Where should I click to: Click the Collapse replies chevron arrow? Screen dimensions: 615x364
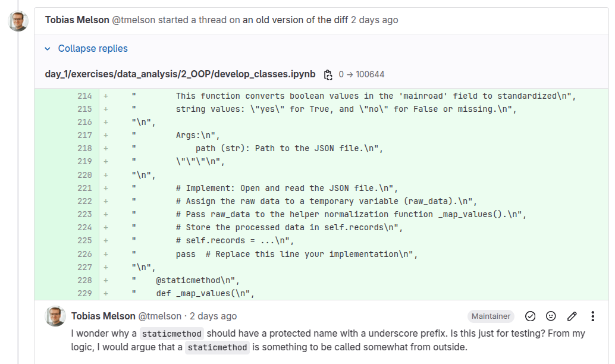pyautogui.click(x=48, y=49)
